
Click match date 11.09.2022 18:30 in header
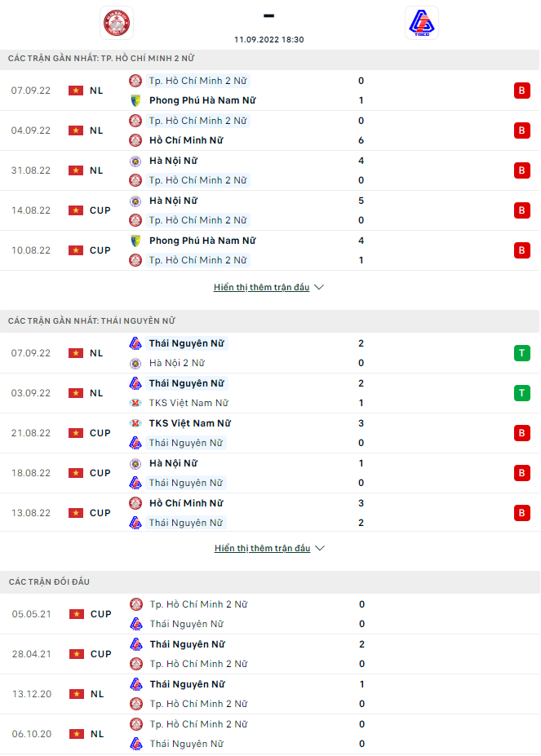(x=269, y=39)
